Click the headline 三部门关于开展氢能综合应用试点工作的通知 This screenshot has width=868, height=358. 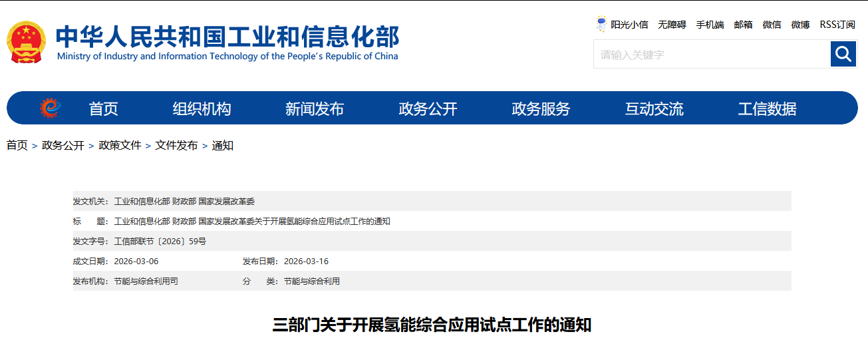coord(432,325)
